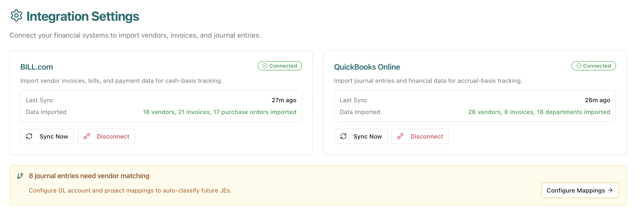Click '18 vendors, 21 invoices, 17 purchase orders imported'

click(220, 112)
